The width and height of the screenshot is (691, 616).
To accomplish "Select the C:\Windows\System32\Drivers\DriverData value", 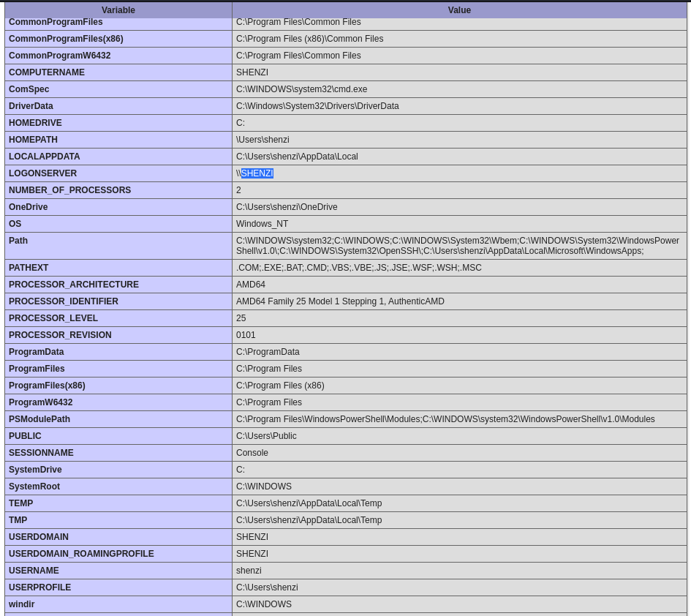I will (x=317, y=106).
